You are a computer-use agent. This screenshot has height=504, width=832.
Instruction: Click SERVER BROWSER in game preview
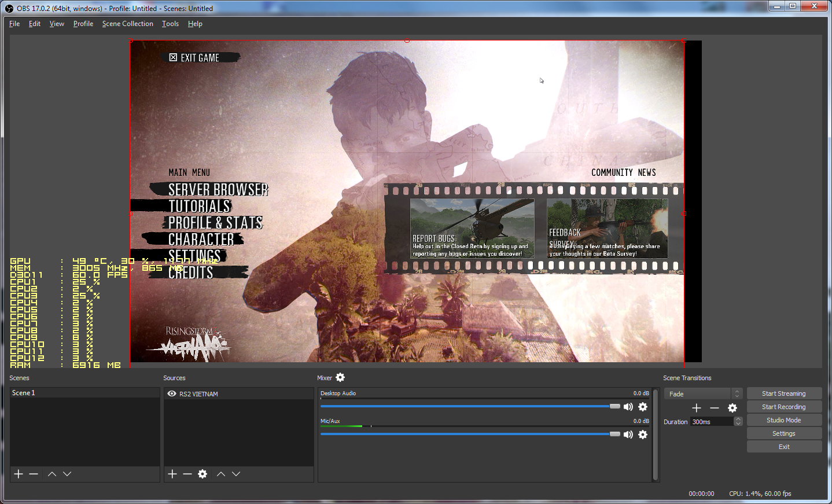tap(218, 190)
